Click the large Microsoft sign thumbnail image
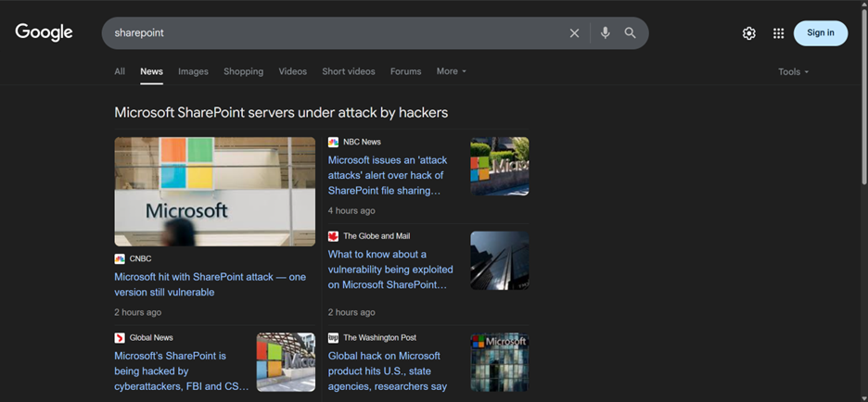The width and height of the screenshot is (868, 402). [x=215, y=192]
